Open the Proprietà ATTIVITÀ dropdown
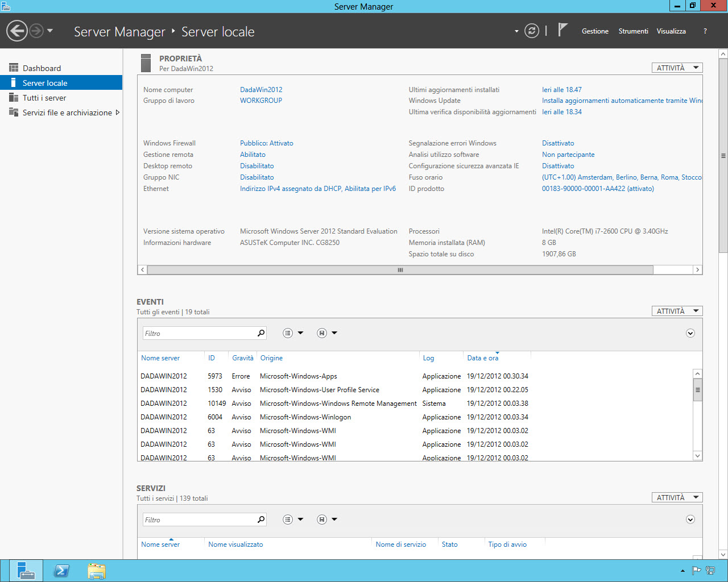The image size is (728, 582). coord(677,68)
